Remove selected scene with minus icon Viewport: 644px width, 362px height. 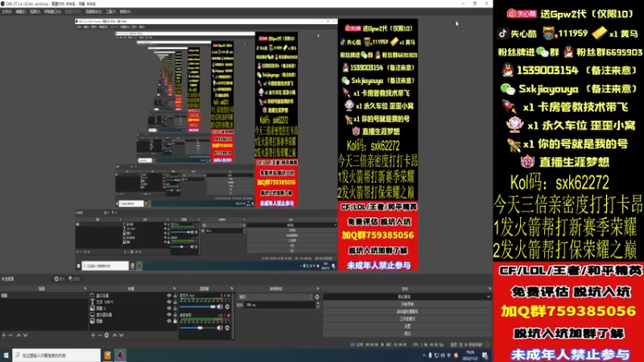pyautogui.click(x=10, y=335)
